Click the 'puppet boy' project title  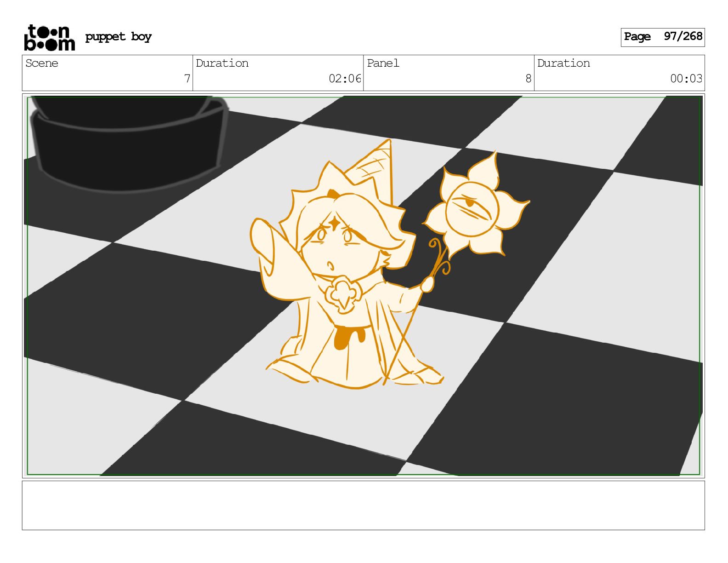[118, 37]
